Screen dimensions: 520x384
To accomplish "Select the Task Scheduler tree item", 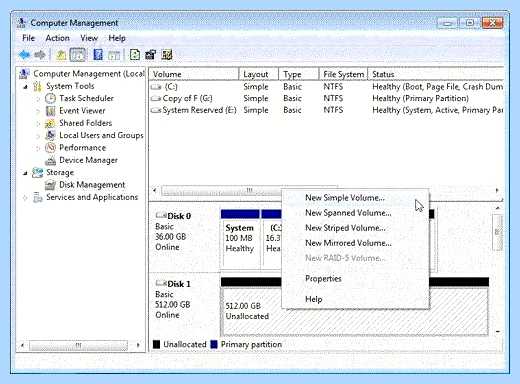I will point(86,99).
